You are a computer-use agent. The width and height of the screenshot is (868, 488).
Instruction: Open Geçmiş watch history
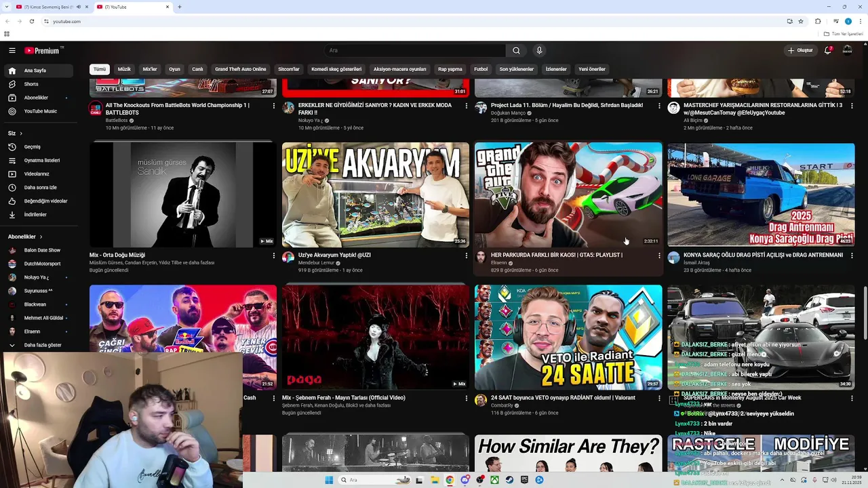point(40,146)
